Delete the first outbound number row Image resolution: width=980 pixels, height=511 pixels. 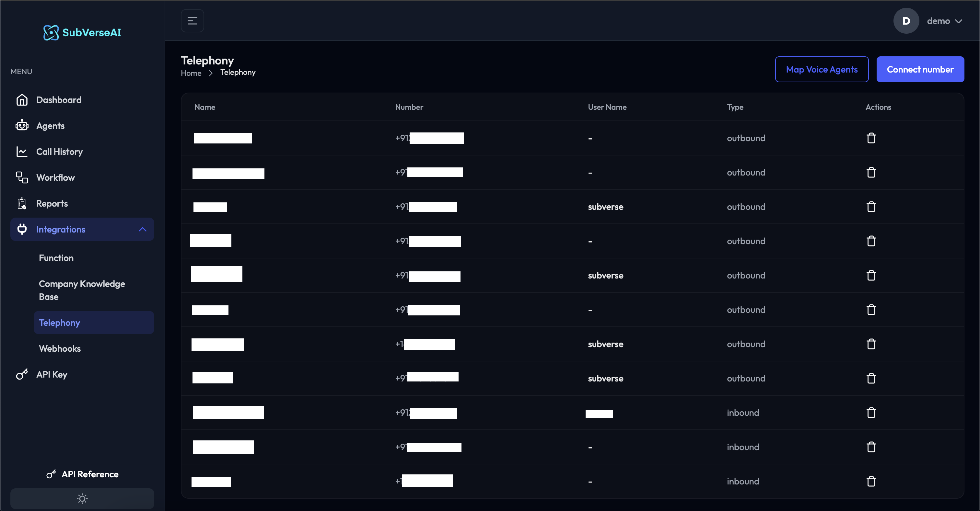[871, 138]
